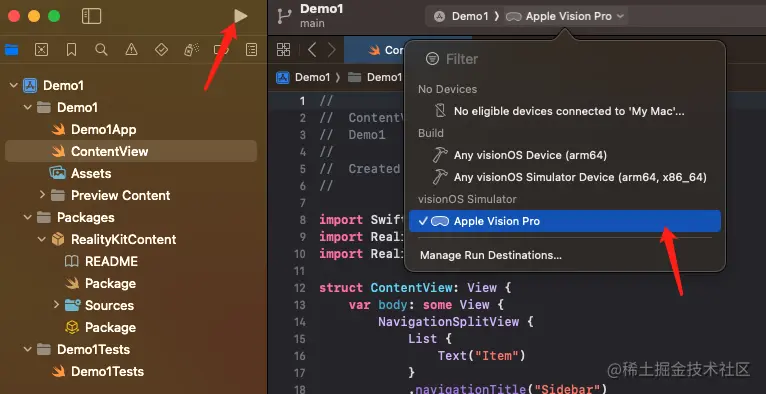
Task: Open the README file
Action: [111, 261]
